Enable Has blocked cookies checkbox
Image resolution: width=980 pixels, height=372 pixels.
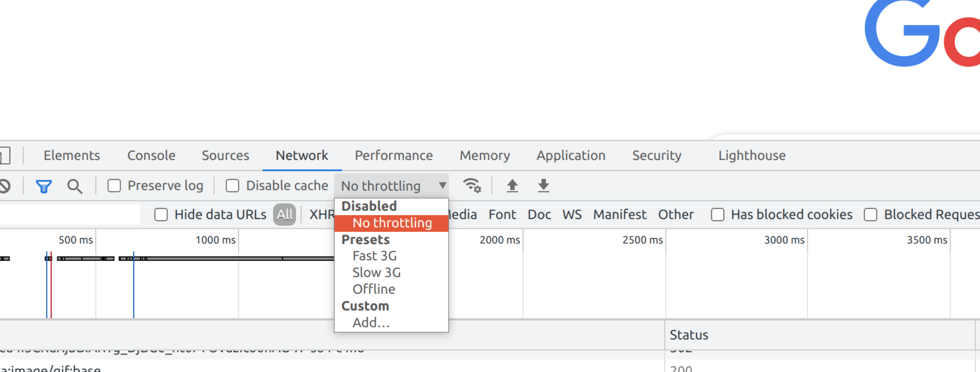pyautogui.click(x=717, y=214)
